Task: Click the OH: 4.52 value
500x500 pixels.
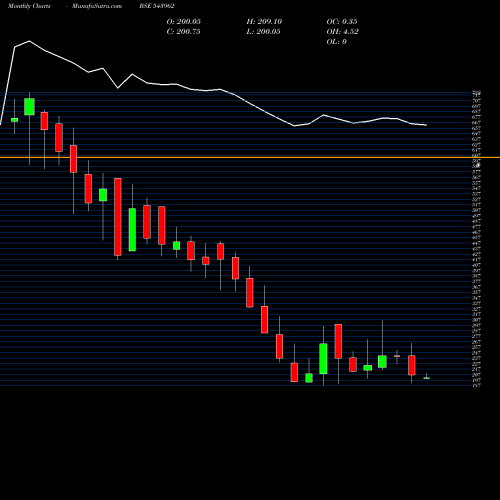Action: pos(342,32)
